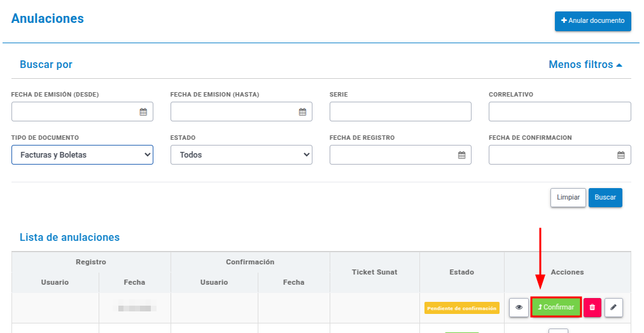Click the Pendiente de confirmación status badge
Viewport: 644px width, 333px height.
(x=461, y=308)
